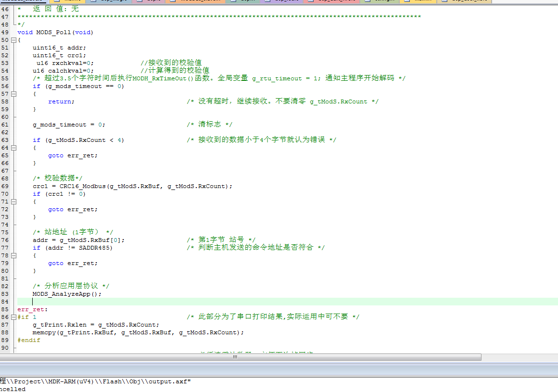
Task: Click 'if (g_tModS.RxCount < 4)' condition
Action: pos(78,140)
